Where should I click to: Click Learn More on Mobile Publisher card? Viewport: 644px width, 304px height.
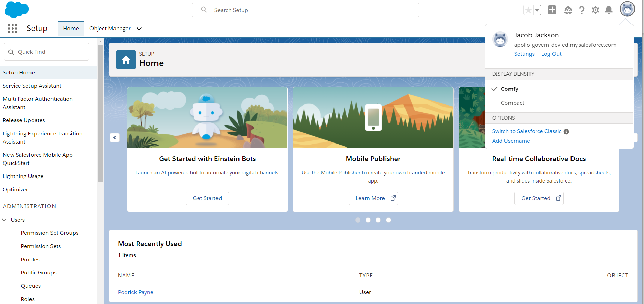point(373,198)
